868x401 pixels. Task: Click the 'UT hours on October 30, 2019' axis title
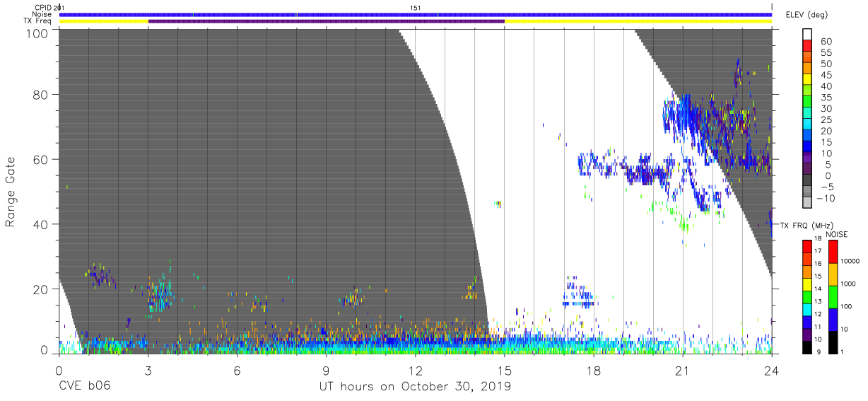point(415,387)
